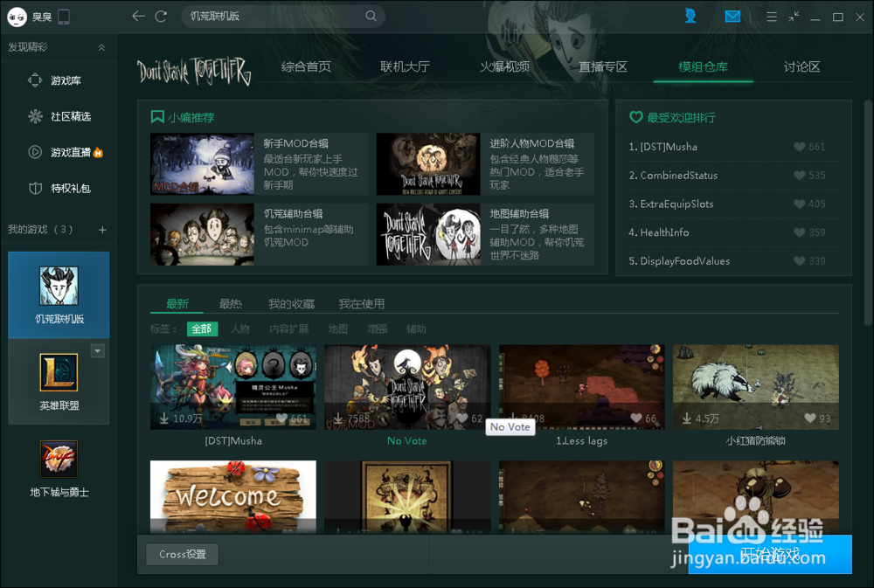Filter mods by 全部 tag
This screenshot has width=874, height=588.
[202, 329]
